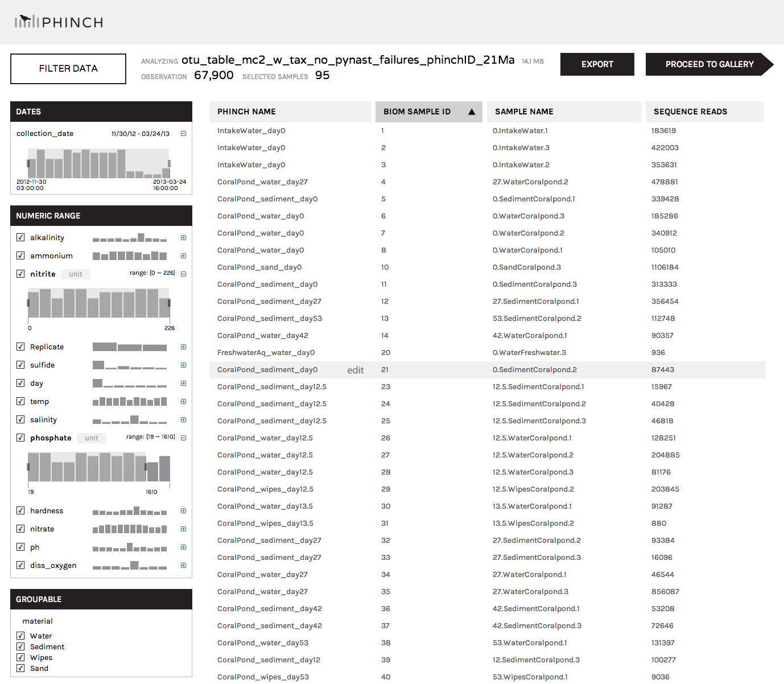Click the sequence reads value 856087
The image size is (784, 684).
click(x=665, y=592)
